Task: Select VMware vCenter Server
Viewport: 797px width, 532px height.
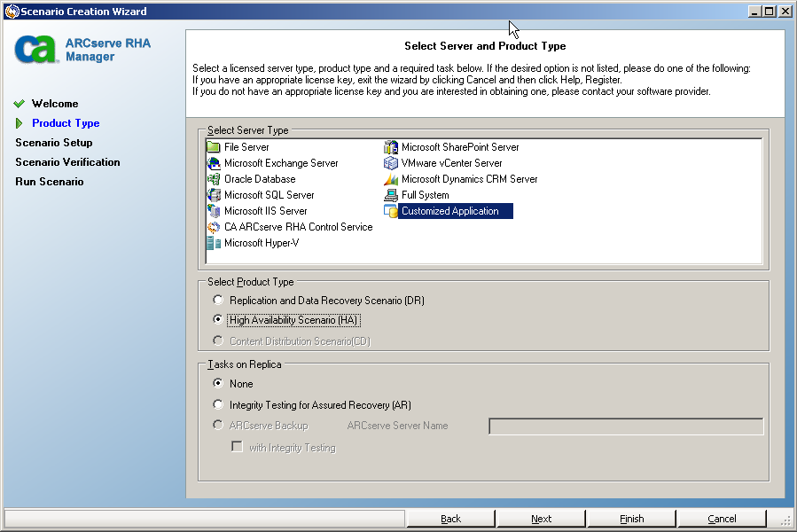Action: 452,162
